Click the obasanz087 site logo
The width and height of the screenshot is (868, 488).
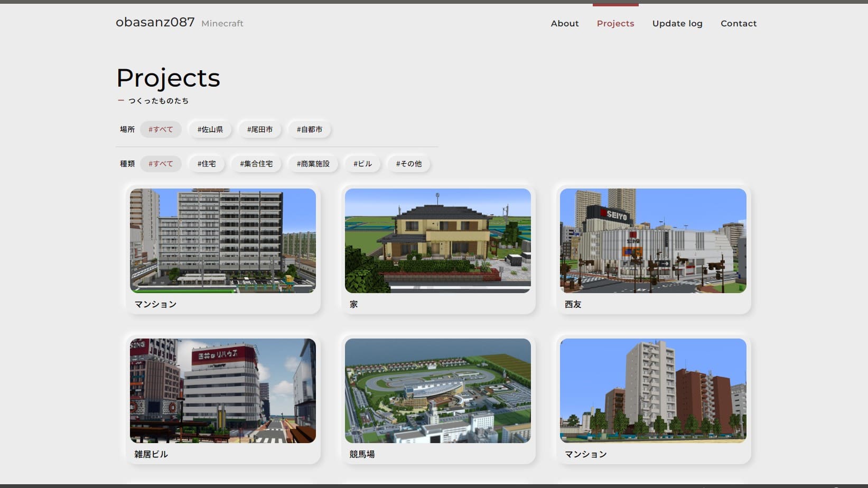pyautogui.click(x=155, y=22)
